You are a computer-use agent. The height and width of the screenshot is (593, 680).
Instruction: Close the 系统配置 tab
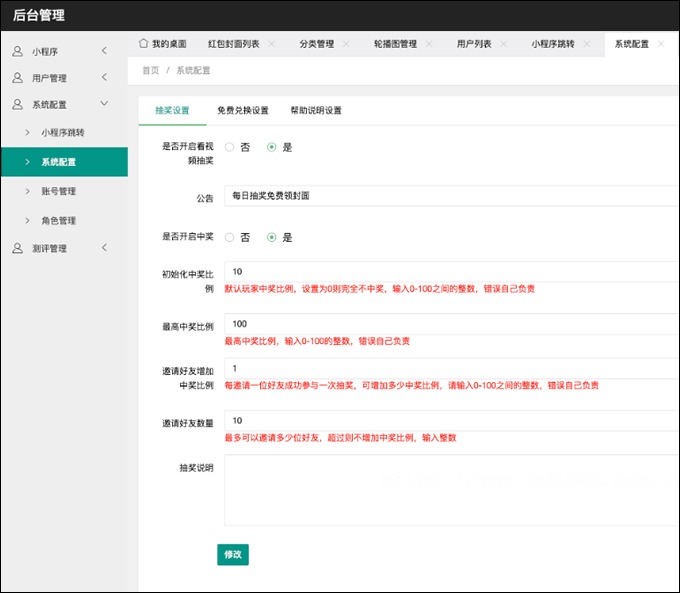tap(661, 44)
